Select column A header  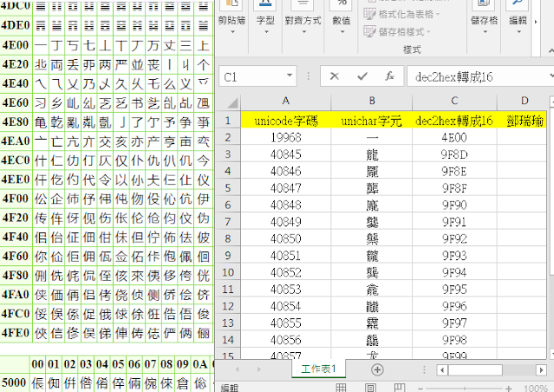coord(286,101)
